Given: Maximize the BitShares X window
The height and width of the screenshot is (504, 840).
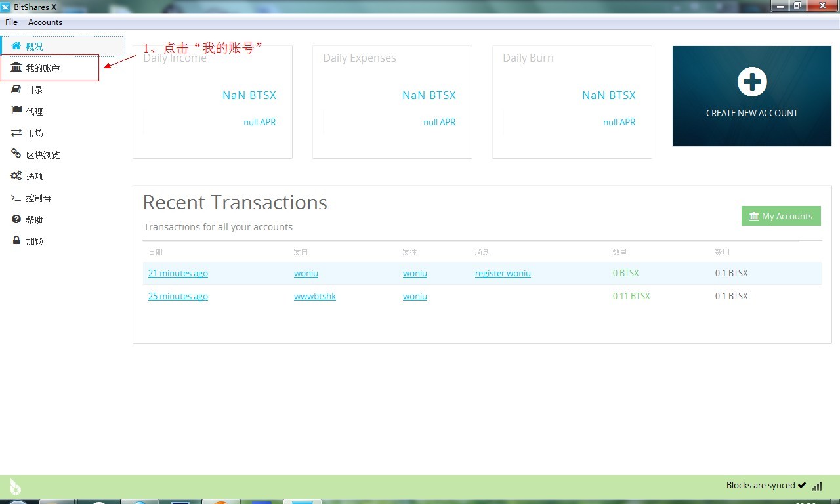Looking at the screenshot, I should tap(797, 5).
